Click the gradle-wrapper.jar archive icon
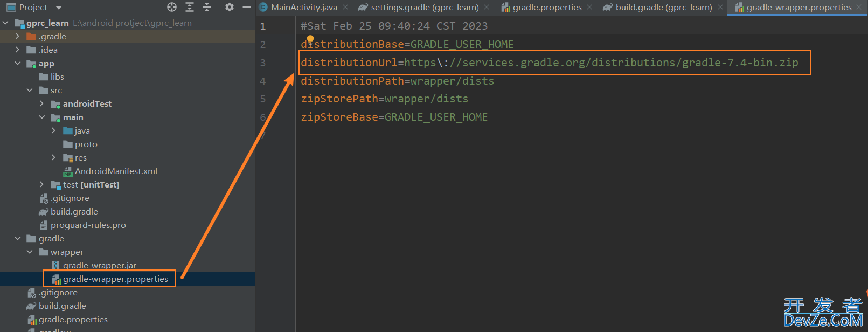The image size is (868, 332). click(55, 266)
